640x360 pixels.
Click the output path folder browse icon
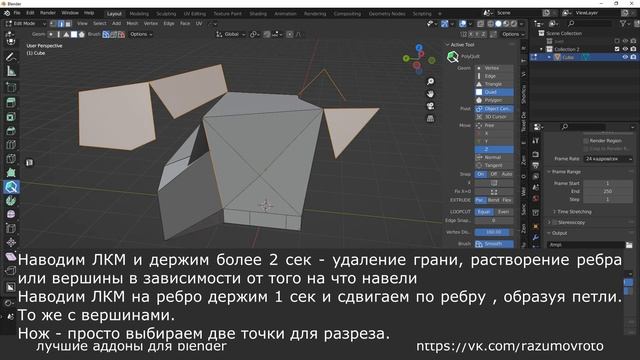point(629,245)
